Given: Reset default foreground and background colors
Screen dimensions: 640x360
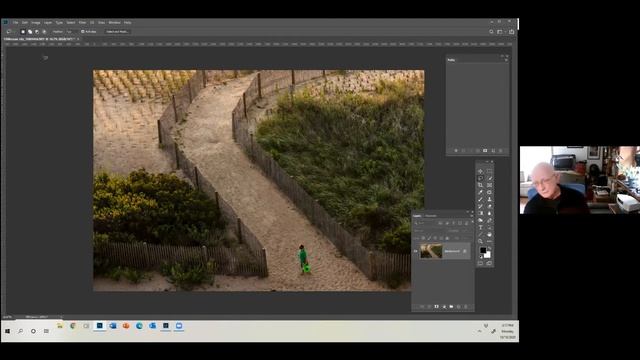Looking at the screenshot, I should [481, 257].
